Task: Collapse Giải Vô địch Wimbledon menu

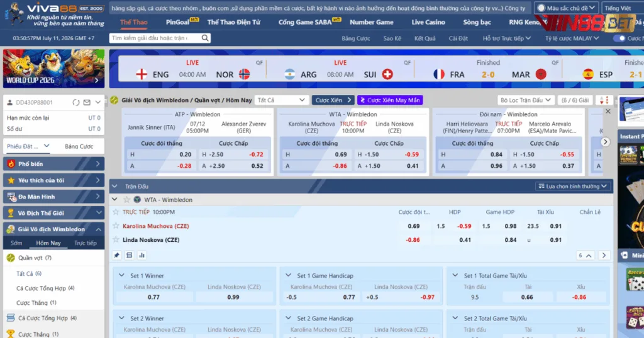Action: pos(54,229)
